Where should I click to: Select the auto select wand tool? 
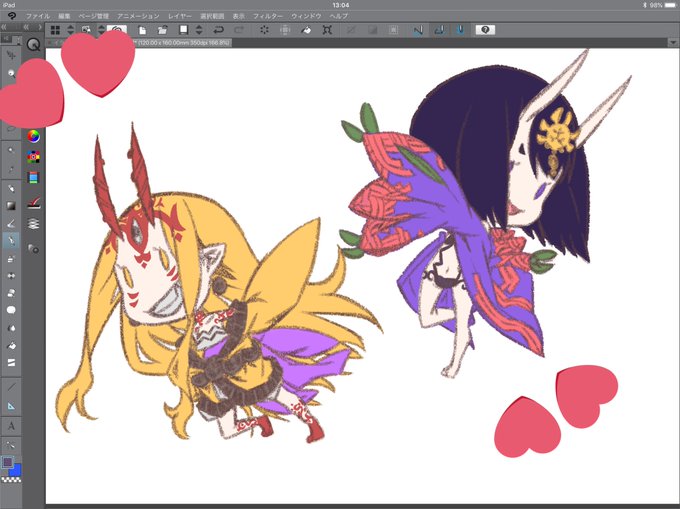(11, 150)
